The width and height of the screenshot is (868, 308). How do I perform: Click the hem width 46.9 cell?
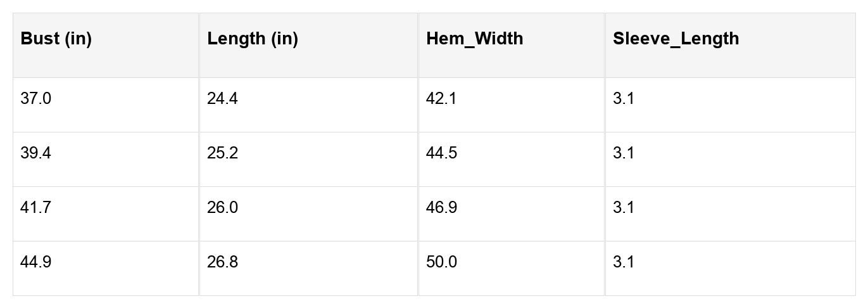pos(441,208)
